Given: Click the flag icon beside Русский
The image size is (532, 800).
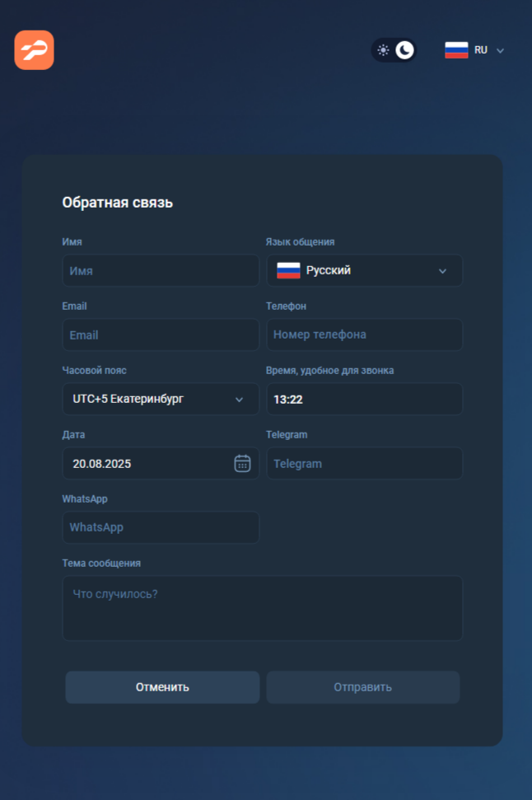Looking at the screenshot, I should (x=288, y=270).
